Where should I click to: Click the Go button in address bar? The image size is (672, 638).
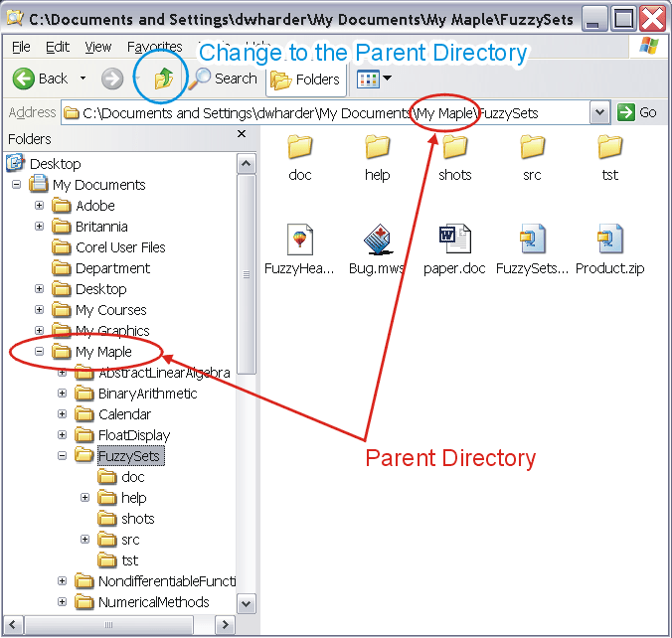click(637, 112)
